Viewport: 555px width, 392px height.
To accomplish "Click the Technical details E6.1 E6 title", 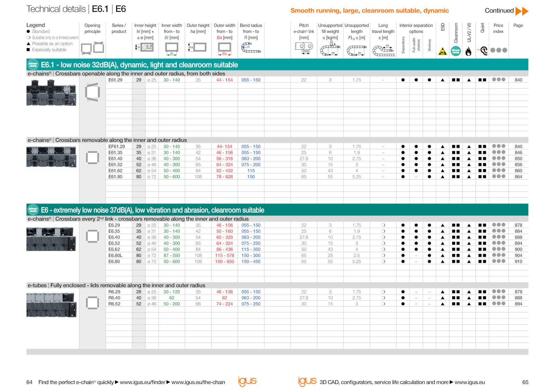I will pos(76,9).
